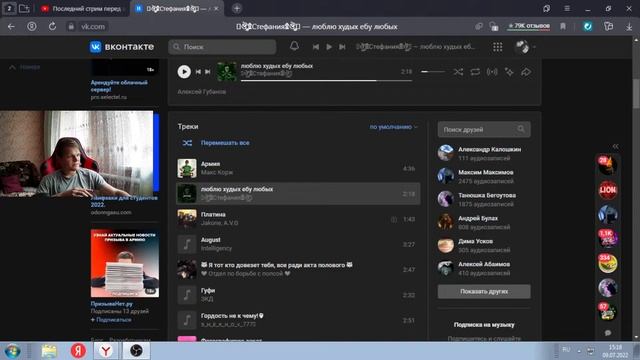Select track 'люблю худых ебу любых' in list

pos(298,193)
